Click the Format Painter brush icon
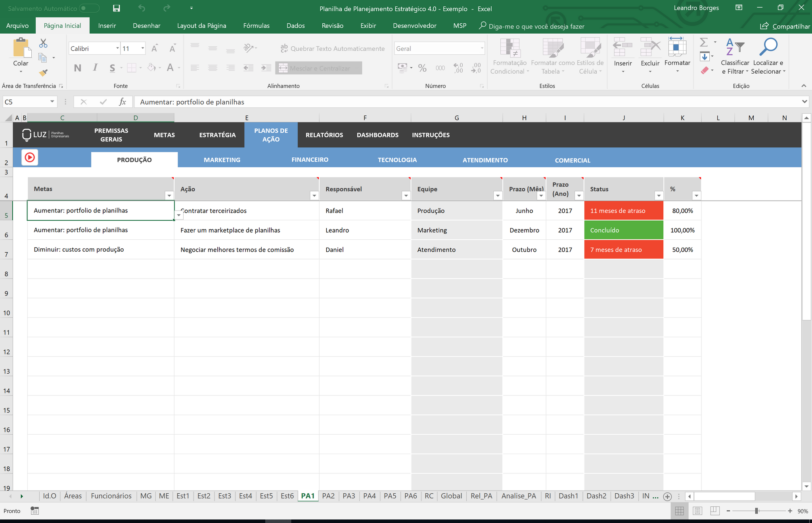 43,73
